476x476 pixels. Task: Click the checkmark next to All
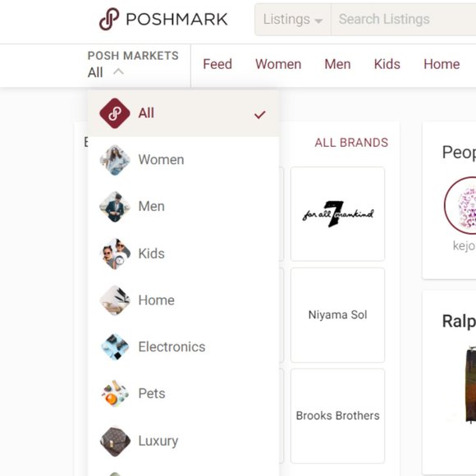[x=260, y=114]
